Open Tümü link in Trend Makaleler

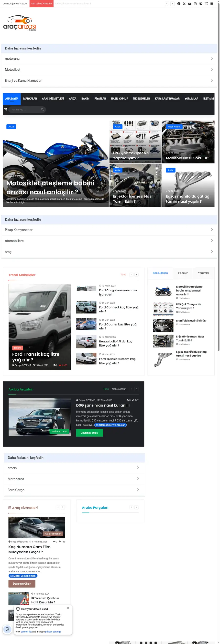point(123,274)
